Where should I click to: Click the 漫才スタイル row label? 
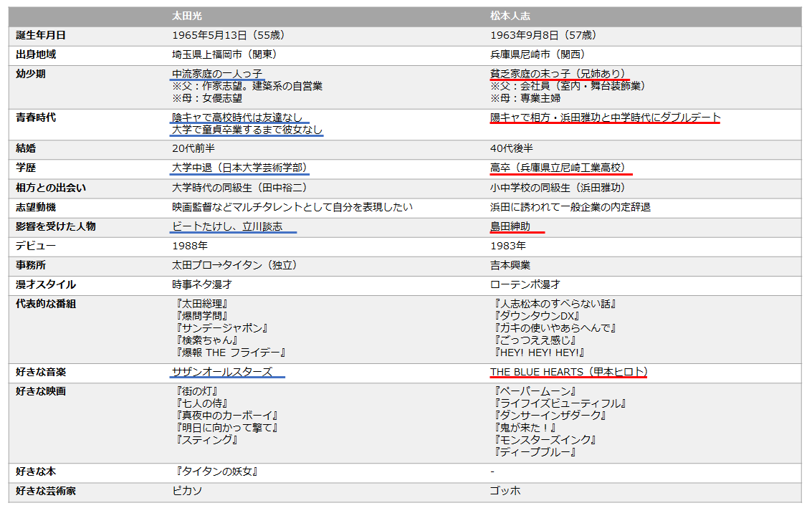(x=46, y=284)
